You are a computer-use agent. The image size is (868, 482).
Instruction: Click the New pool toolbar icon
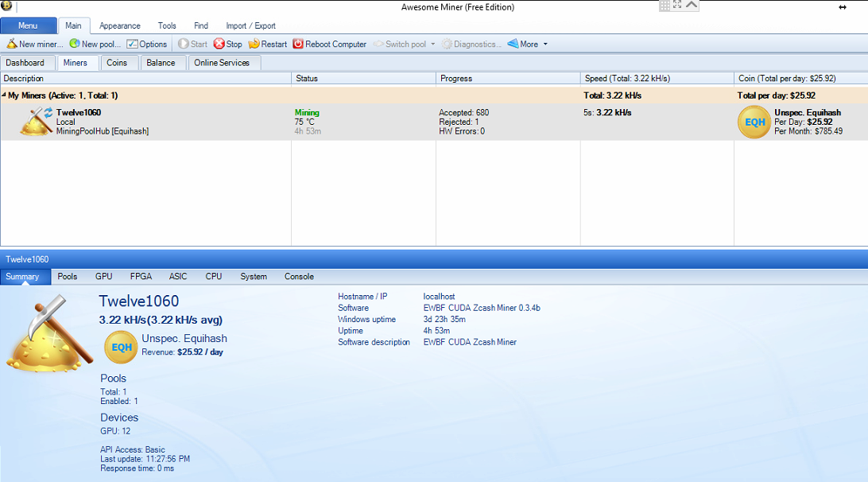click(x=75, y=45)
